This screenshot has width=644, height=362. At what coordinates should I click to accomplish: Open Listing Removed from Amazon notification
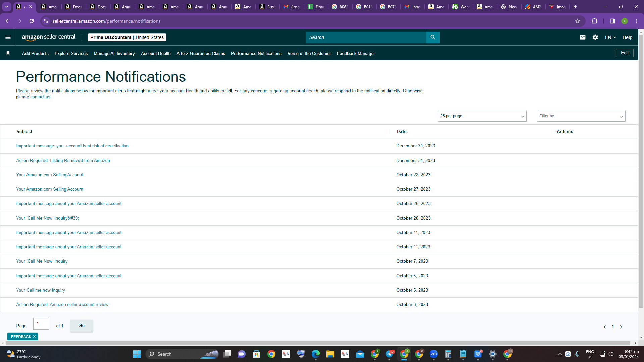tap(63, 161)
